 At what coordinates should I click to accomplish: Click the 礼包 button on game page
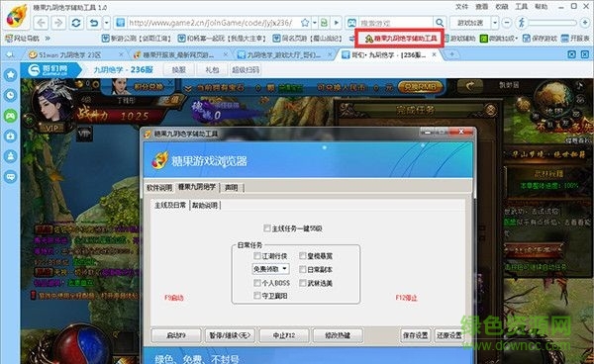(212, 70)
